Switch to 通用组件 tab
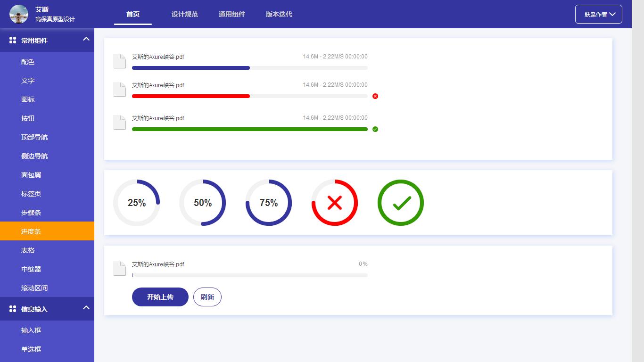644x362 pixels. click(x=232, y=14)
